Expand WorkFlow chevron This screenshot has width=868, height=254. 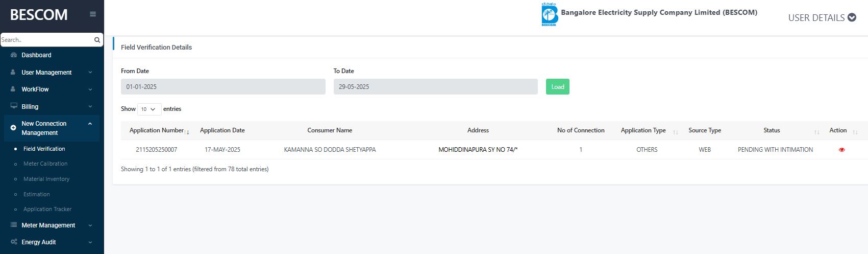click(90, 89)
